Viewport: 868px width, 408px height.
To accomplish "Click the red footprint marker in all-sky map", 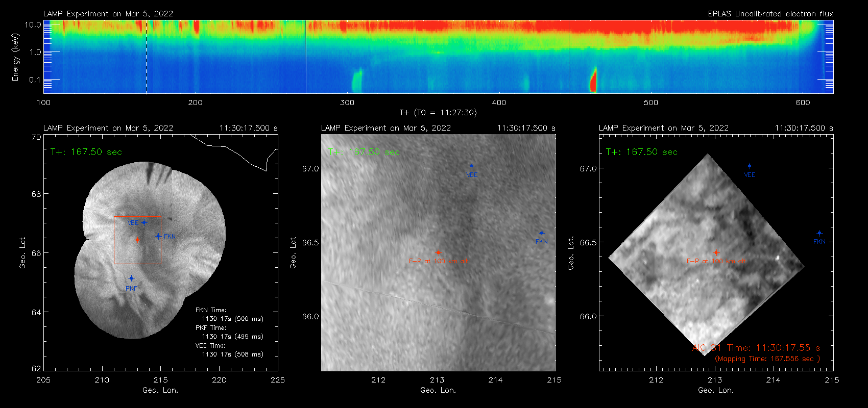I will 137,240.
